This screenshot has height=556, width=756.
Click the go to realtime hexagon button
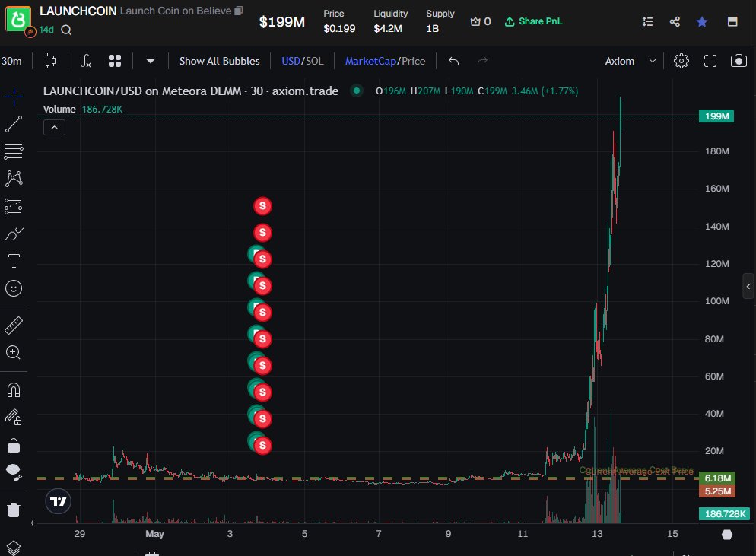pos(727,534)
